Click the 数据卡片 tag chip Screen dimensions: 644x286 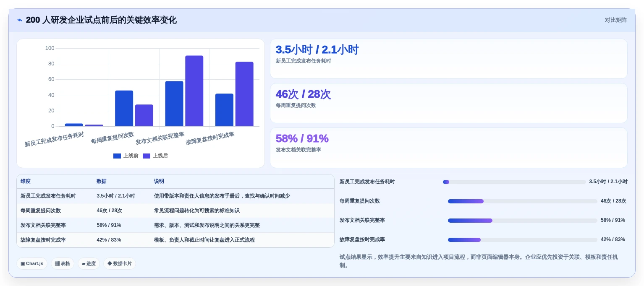pyautogui.click(x=120, y=264)
